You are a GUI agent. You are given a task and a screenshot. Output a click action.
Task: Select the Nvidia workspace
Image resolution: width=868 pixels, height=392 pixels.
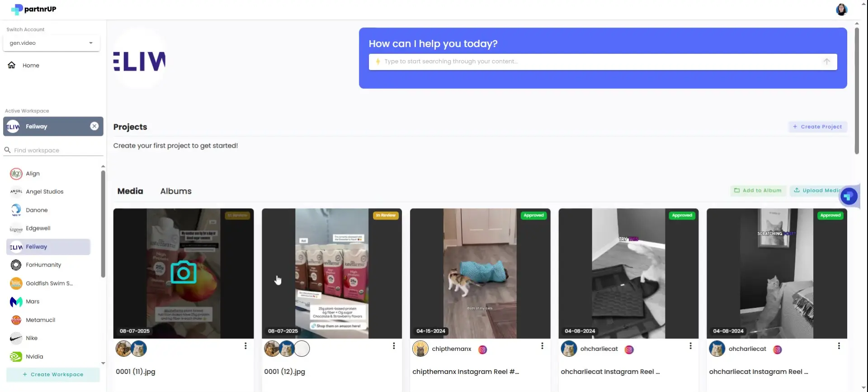(48, 357)
